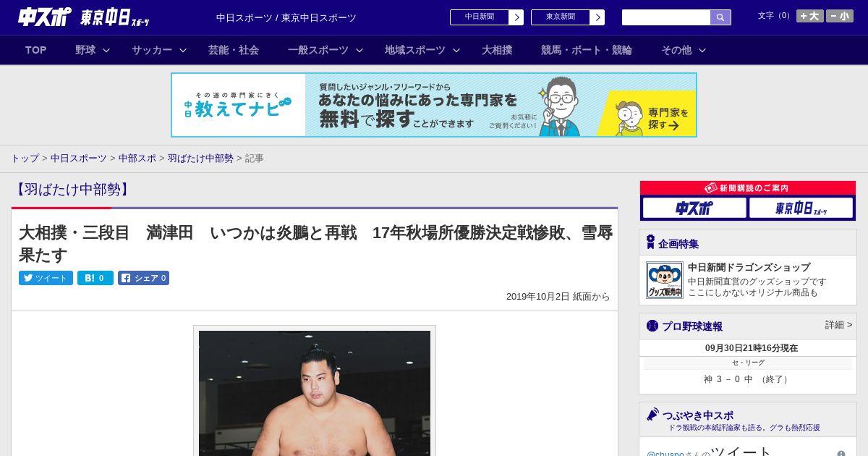Image resolution: width=868 pixels, height=456 pixels.
Task: Open プロ野球速報 詳細 > link
Action: tap(838, 325)
